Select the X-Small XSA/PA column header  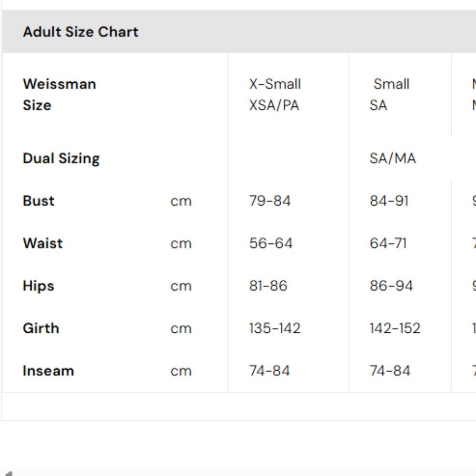tap(275, 94)
